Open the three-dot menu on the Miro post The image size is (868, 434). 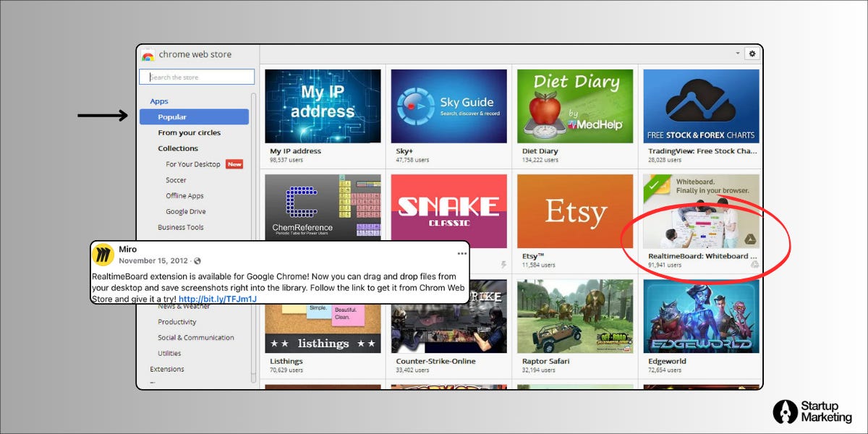461,253
